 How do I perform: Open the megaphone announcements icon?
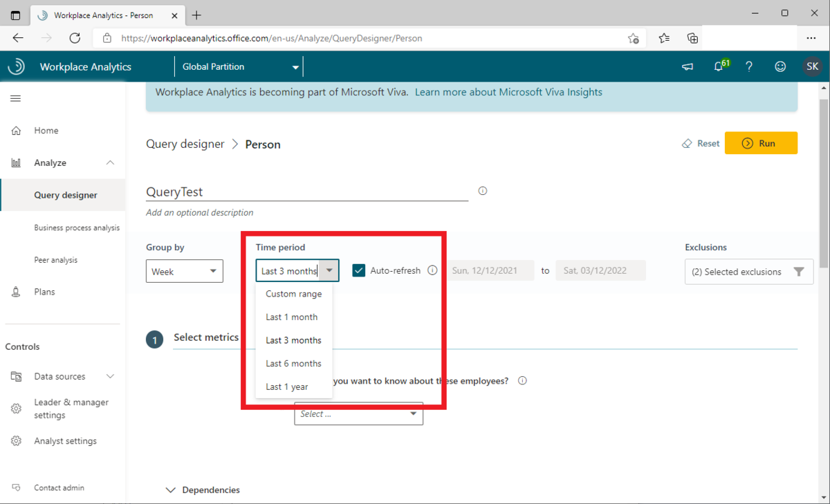(688, 67)
